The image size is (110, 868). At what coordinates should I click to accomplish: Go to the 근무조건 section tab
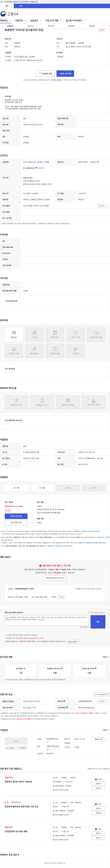[30, 26]
